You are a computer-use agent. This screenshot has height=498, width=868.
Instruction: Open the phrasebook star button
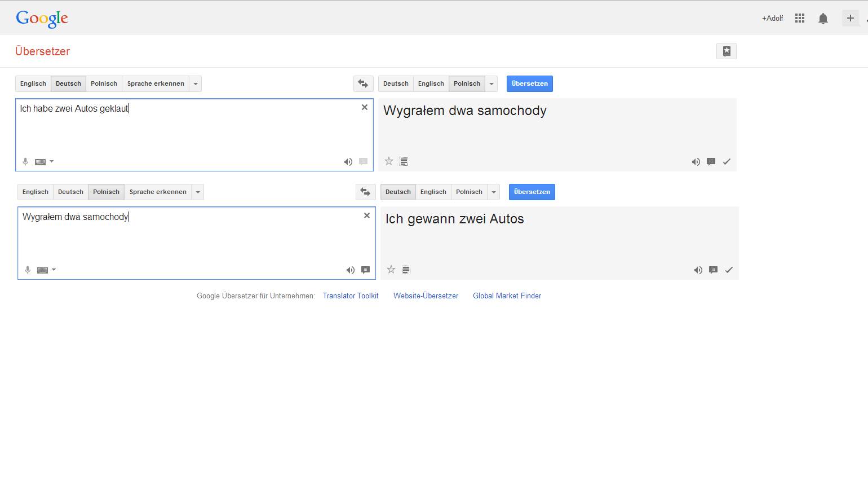coord(727,51)
